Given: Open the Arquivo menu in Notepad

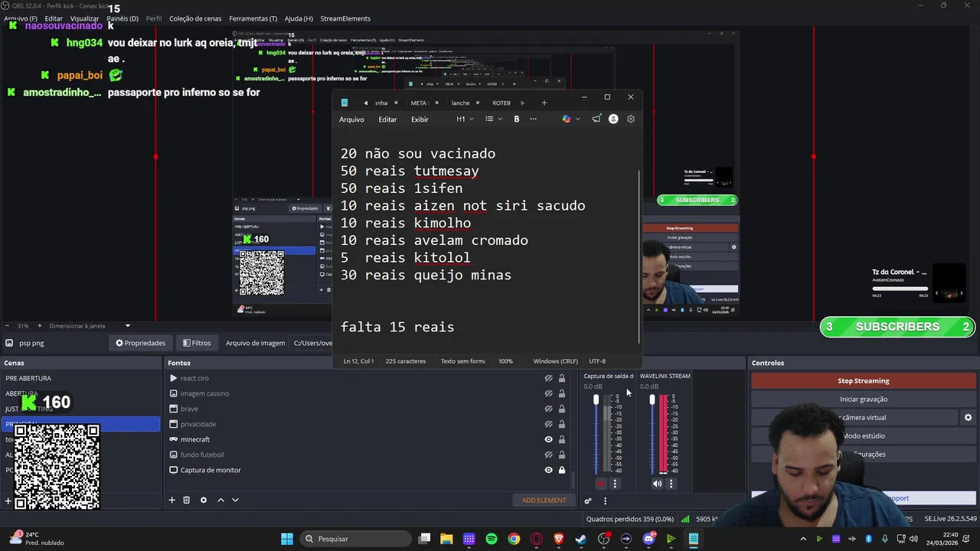Looking at the screenshot, I should click(351, 119).
